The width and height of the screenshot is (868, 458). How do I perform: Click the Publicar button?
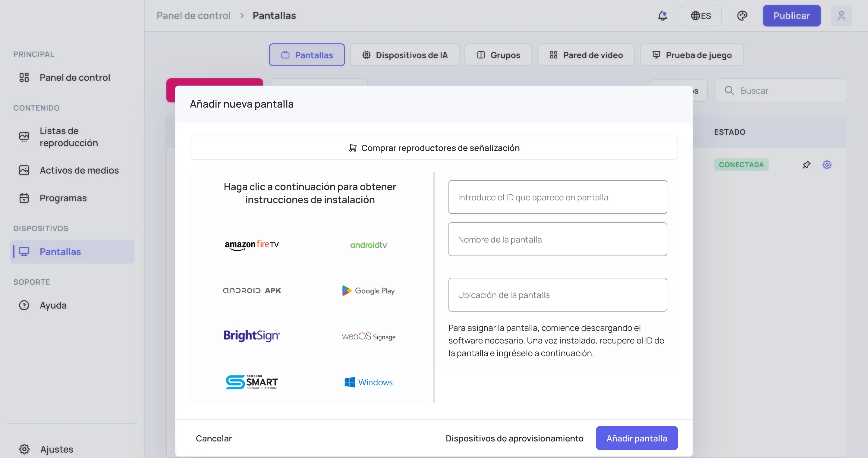791,16
